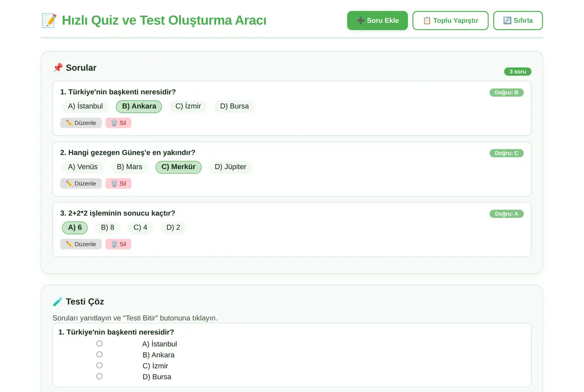Open the Toplu Yapıştır dialog

click(x=450, y=20)
